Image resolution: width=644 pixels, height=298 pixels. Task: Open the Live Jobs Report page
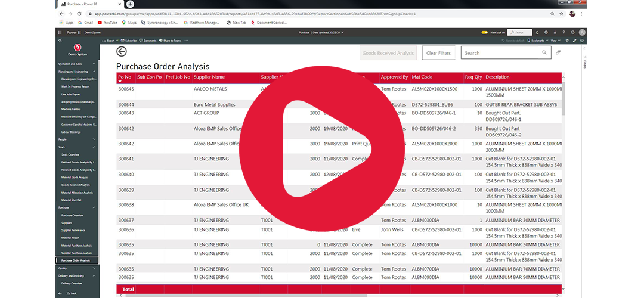(71, 94)
